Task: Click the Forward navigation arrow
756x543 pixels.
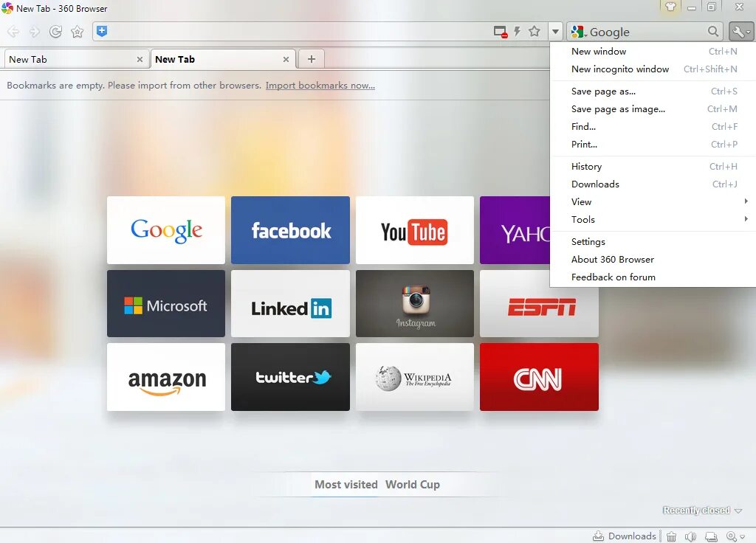Action: (x=34, y=32)
